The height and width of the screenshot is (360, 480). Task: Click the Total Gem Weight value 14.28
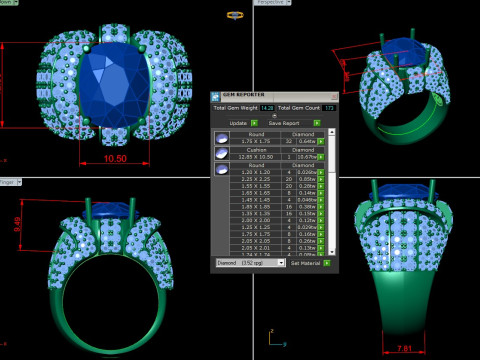pos(267,108)
